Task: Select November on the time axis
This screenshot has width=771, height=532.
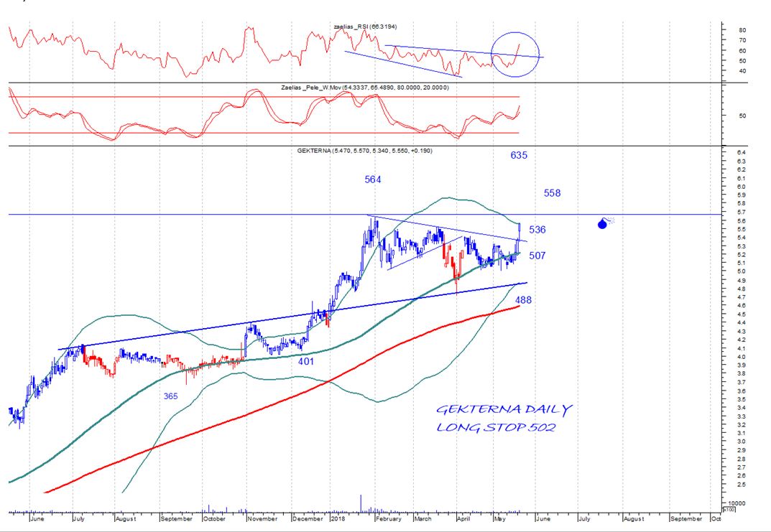Action: (262, 518)
